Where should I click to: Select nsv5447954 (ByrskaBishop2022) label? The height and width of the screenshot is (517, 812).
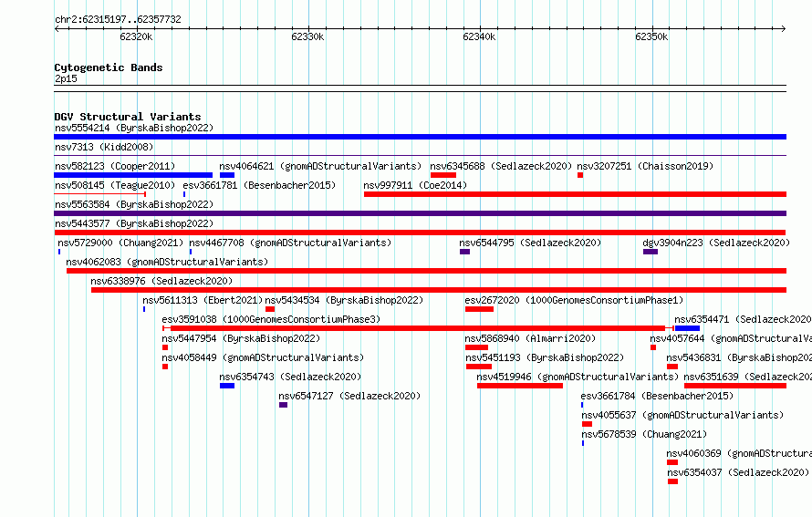coord(241,338)
